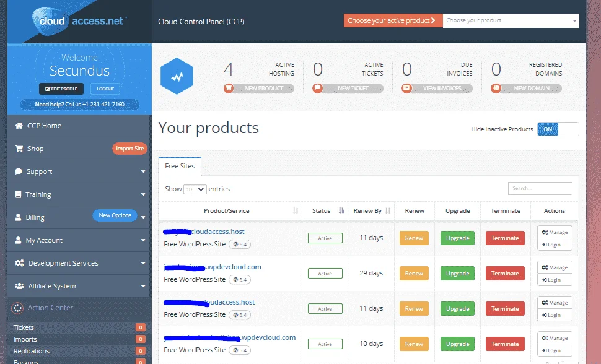Image resolution: width=601 pixels, height=364 pixels.
Task: Go to CCP Home in sidebar
Action: 79,126
